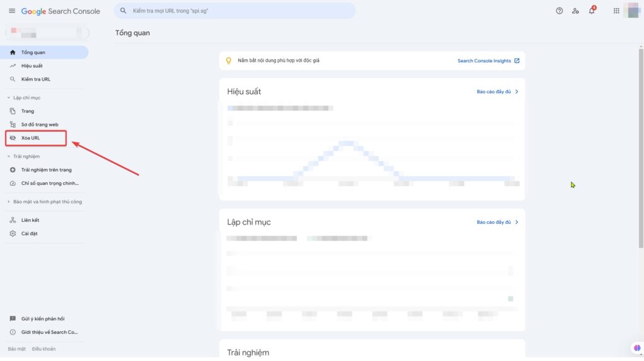Open Xóa URL in the sidebar
The image size is (644, 361).
[x=36, y=138]
